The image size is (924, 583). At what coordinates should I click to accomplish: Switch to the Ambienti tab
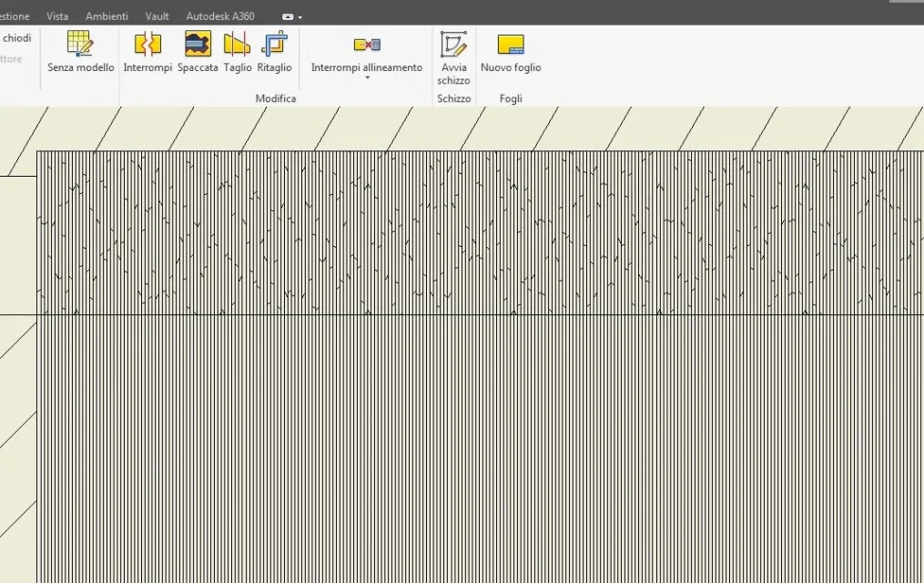pos(107,16)
